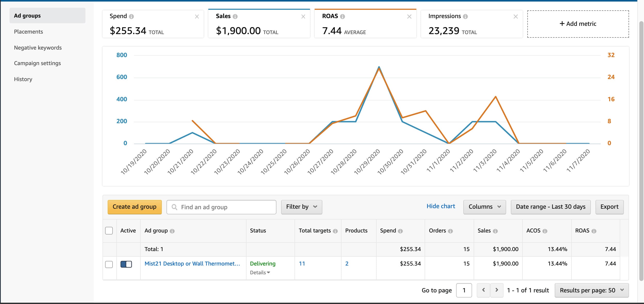644x304 pixels.
Task: Click the ROAS metric info icon
Action: pyautogui.click(x=343, y=17)
